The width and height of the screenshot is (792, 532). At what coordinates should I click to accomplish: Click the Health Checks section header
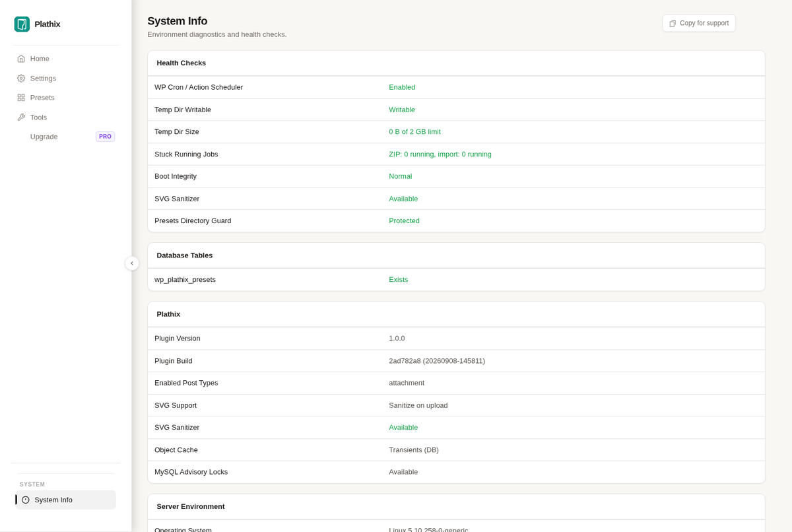(181, 63)
